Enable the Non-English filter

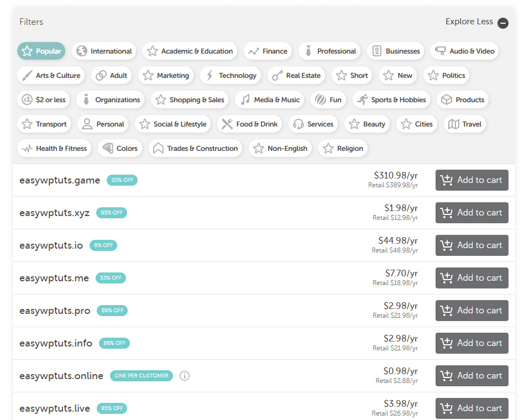280,148
